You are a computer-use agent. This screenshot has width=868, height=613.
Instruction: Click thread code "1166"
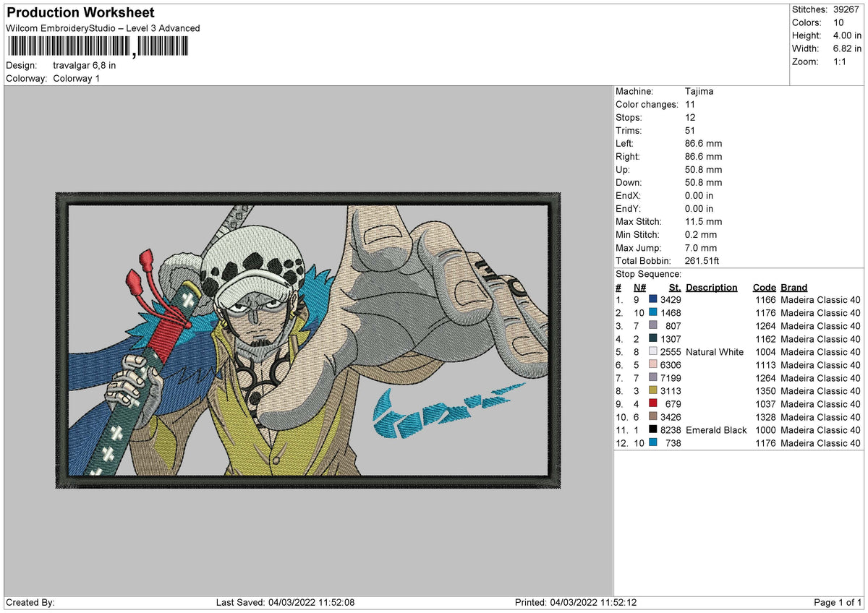(x=764, y=299)
